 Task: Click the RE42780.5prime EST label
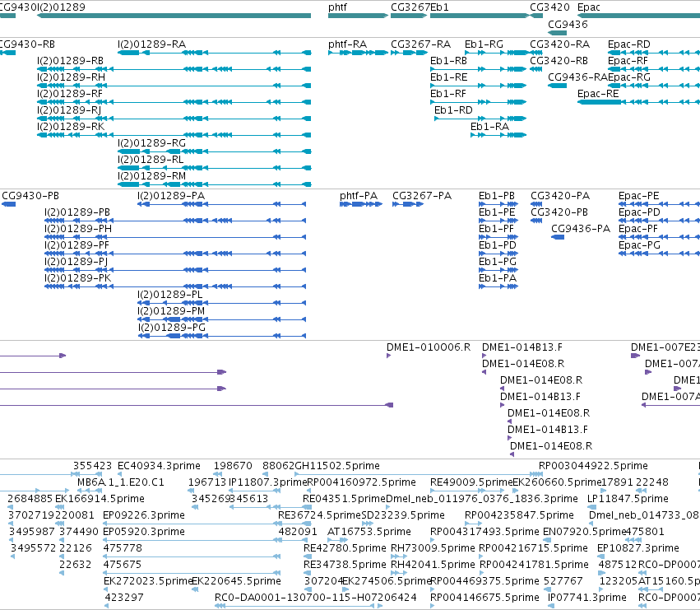pos(345,548)
